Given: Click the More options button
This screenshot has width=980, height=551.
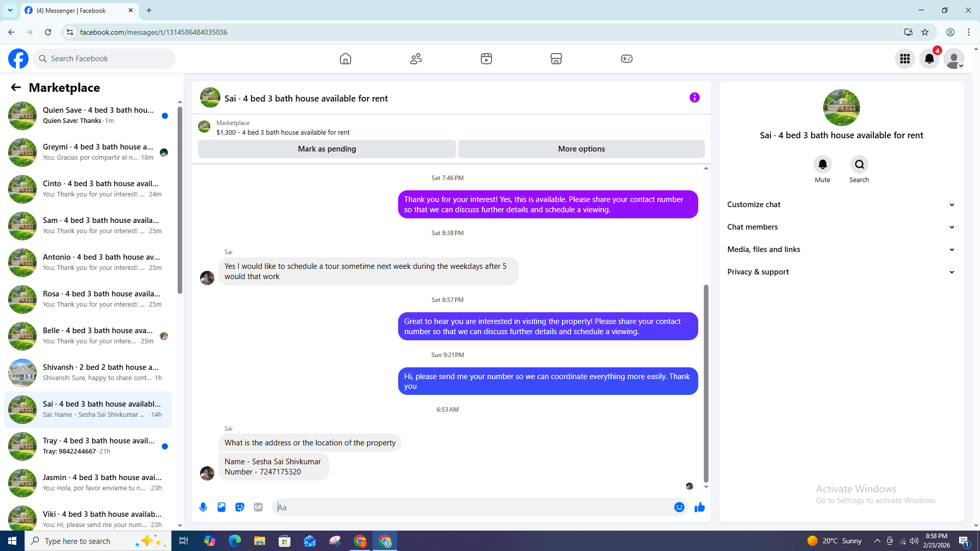Looking at the screenshot, I should point(581,149).
